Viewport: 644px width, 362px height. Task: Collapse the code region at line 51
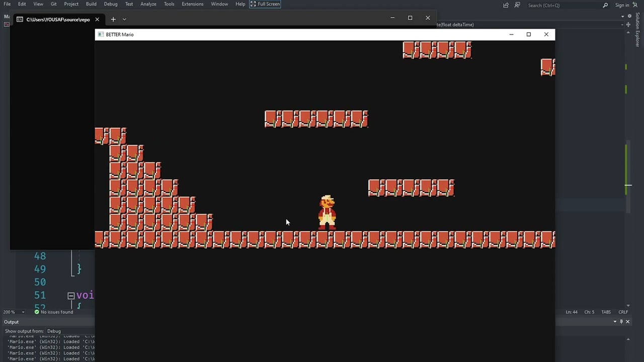(71, 296)
